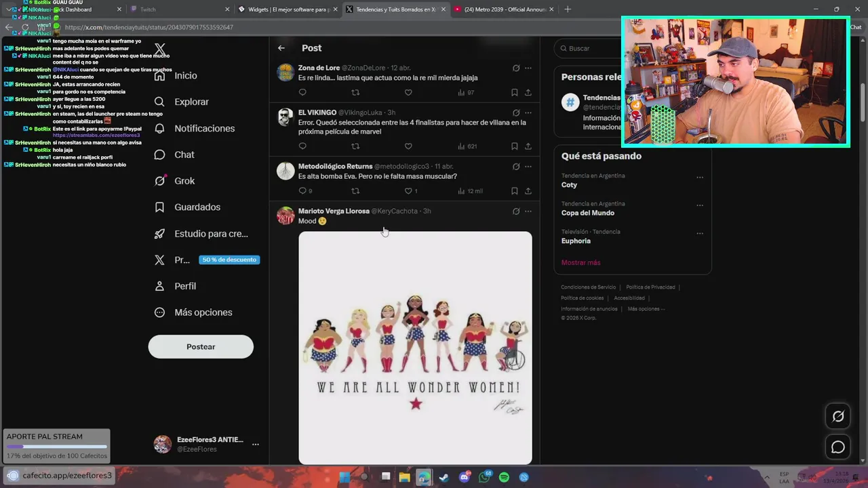This screenshot has width=868, height=488.
Task: Bookmark the Zona de Lore tweet
Action: (515, 92)
